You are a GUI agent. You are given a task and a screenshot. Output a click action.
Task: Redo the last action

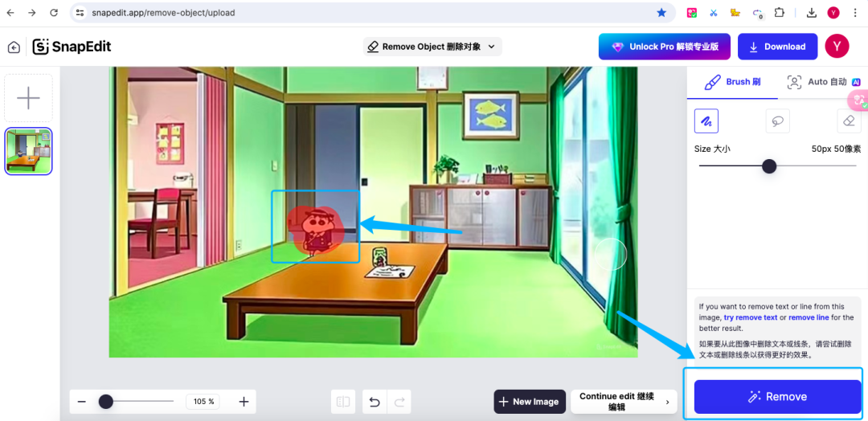coord(399,402)
